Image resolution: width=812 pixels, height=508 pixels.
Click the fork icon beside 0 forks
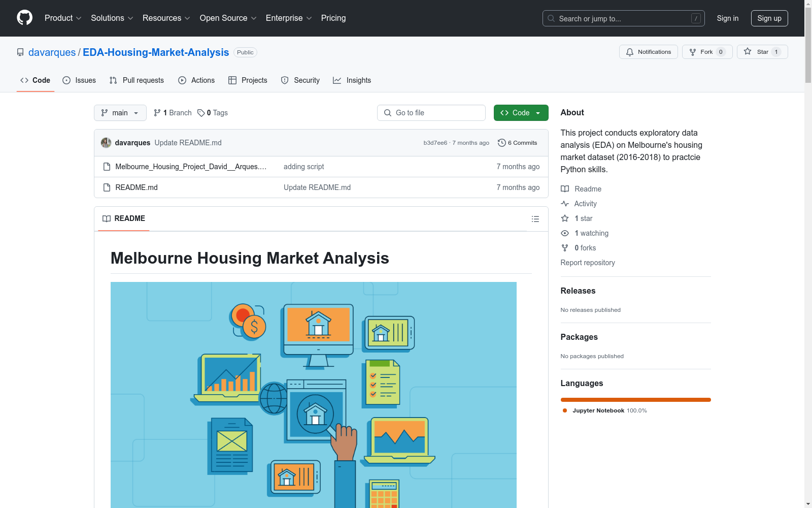pos(565,248)
